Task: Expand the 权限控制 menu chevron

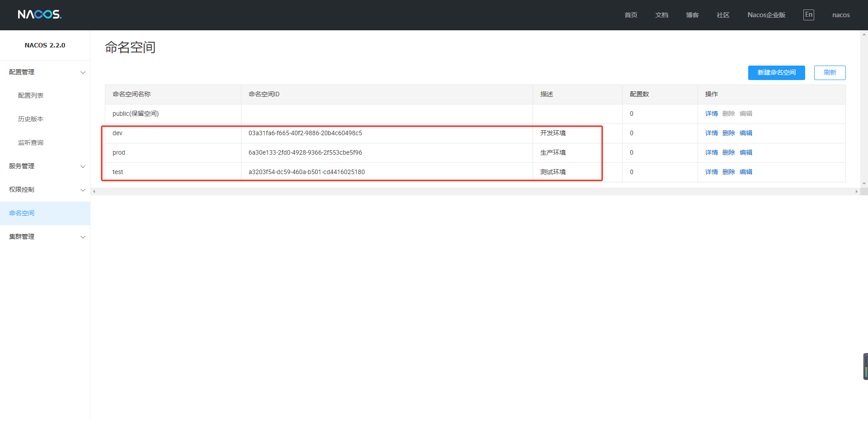Action: coord(83,190)
